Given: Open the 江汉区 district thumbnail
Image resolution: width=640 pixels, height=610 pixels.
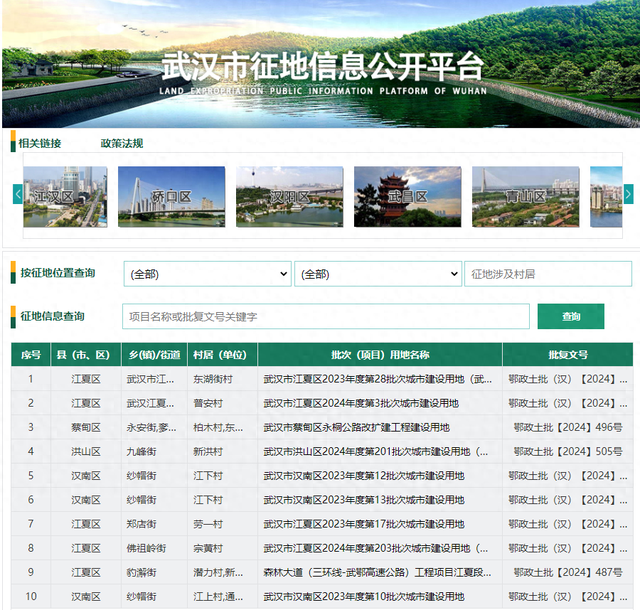Looking at the screenshot, I should click(65, 197).
